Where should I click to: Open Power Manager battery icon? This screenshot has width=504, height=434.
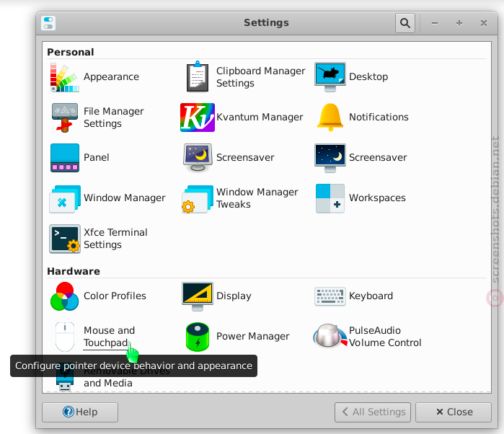198,337
